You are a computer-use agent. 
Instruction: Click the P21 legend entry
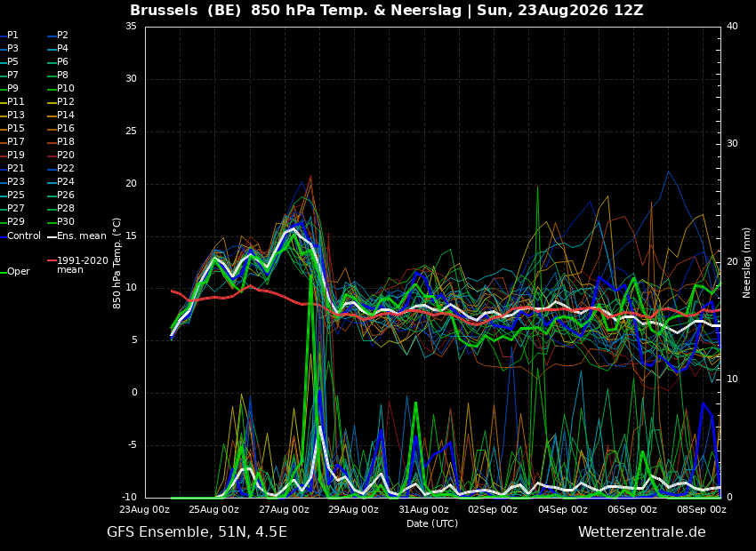[x=12, y=169]
